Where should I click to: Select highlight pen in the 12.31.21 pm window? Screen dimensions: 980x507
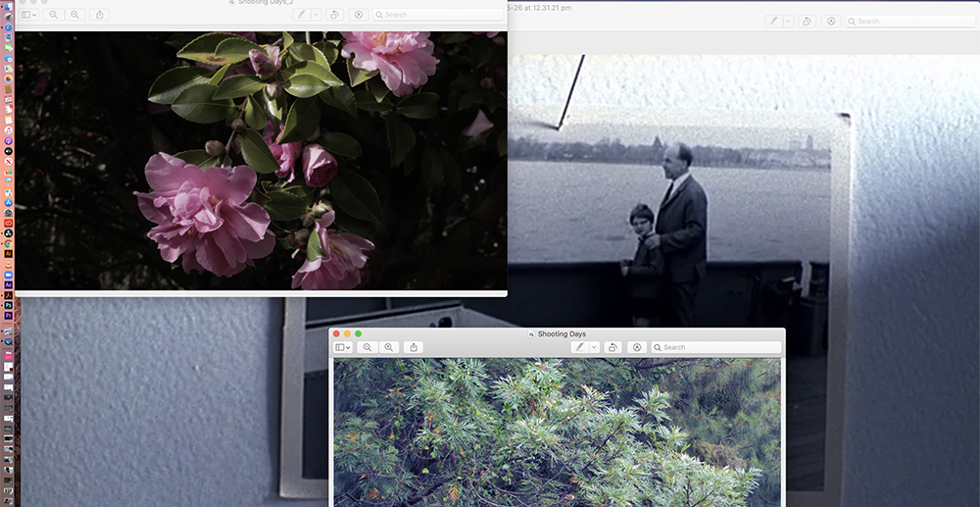[774, 21]
